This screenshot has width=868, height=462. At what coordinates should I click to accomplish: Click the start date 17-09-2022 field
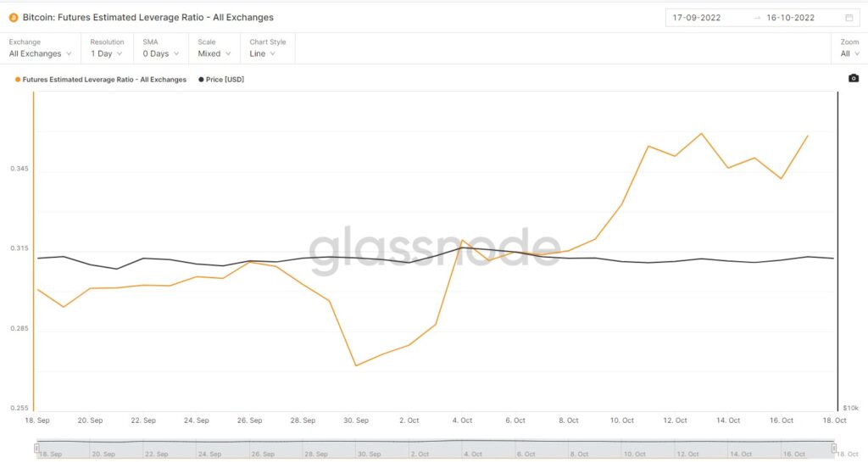pos(697,18)
